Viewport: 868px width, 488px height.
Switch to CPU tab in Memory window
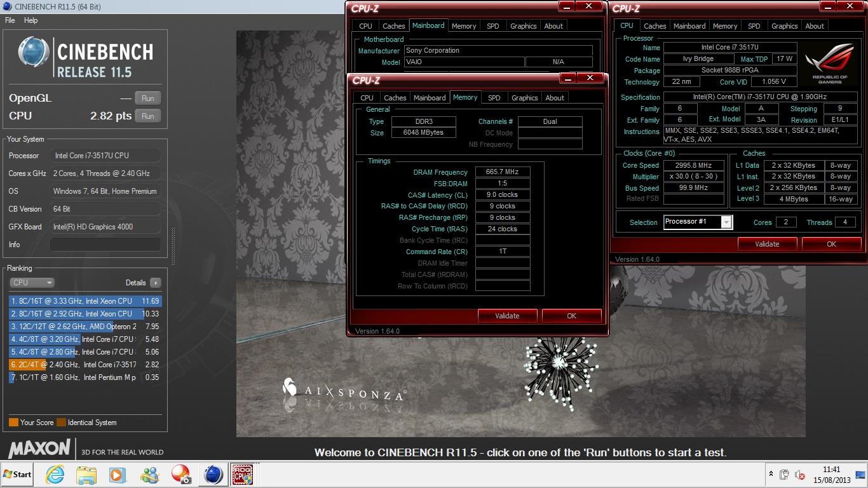click(367, 98)
